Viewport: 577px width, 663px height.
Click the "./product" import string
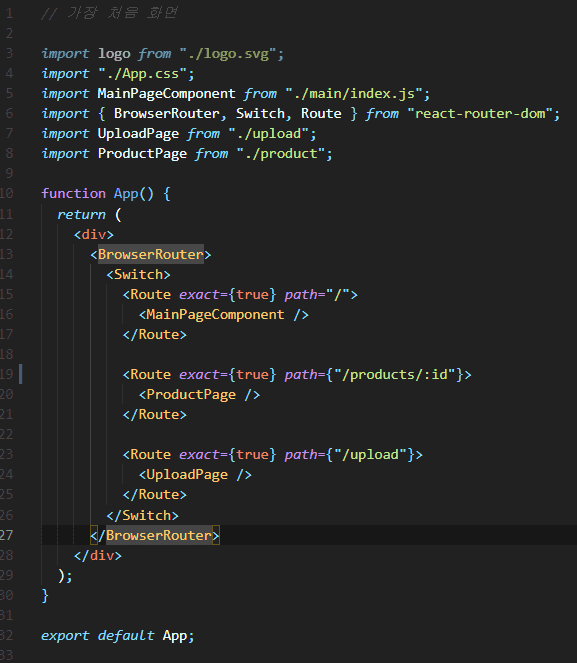point(280,153)
